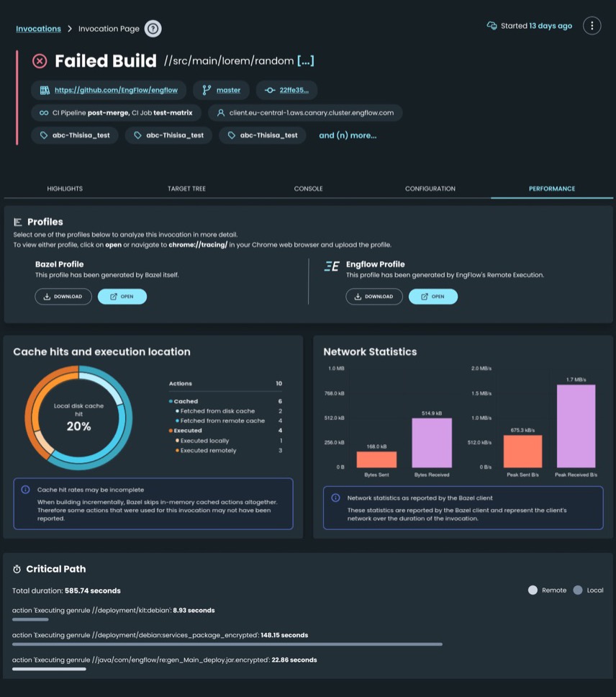Click the CI pipeline infinity icon
The width and height of the screenshot is (616, 697).
click(44, 113)
